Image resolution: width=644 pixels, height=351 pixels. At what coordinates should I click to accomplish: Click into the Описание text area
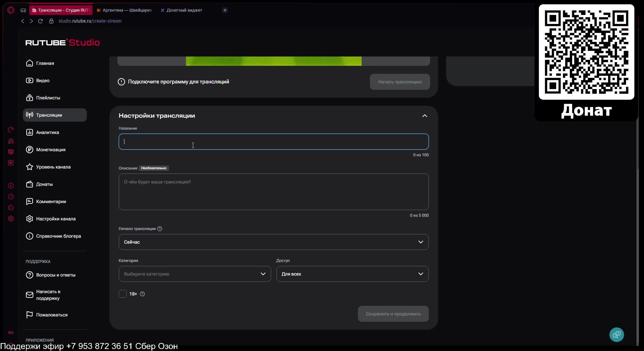click(x=273, y=192)
